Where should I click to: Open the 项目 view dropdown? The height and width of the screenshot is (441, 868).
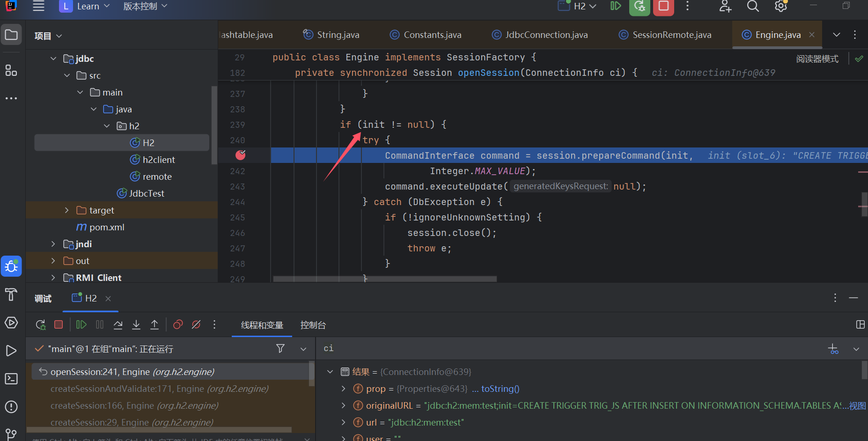48,36
